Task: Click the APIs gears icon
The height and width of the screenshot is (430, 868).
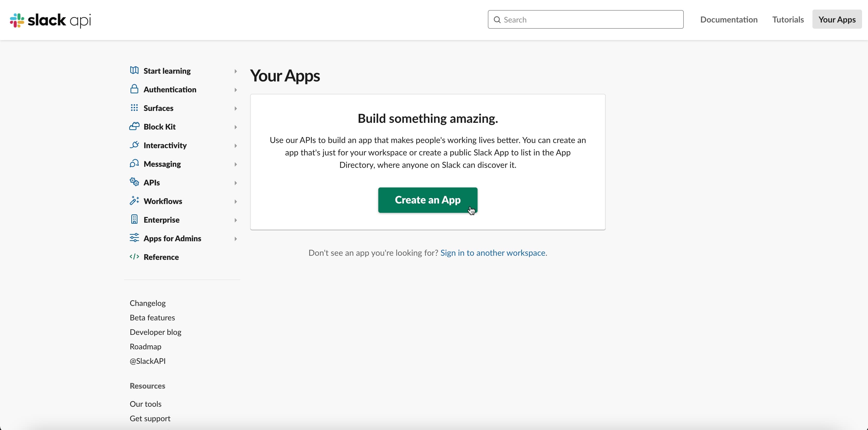Action: (x=134, y=182)
